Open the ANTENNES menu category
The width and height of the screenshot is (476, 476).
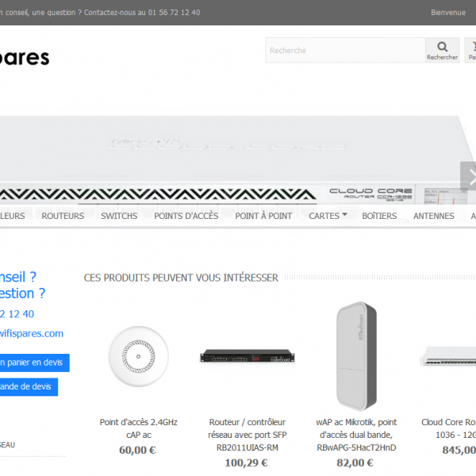coord(433,216)
